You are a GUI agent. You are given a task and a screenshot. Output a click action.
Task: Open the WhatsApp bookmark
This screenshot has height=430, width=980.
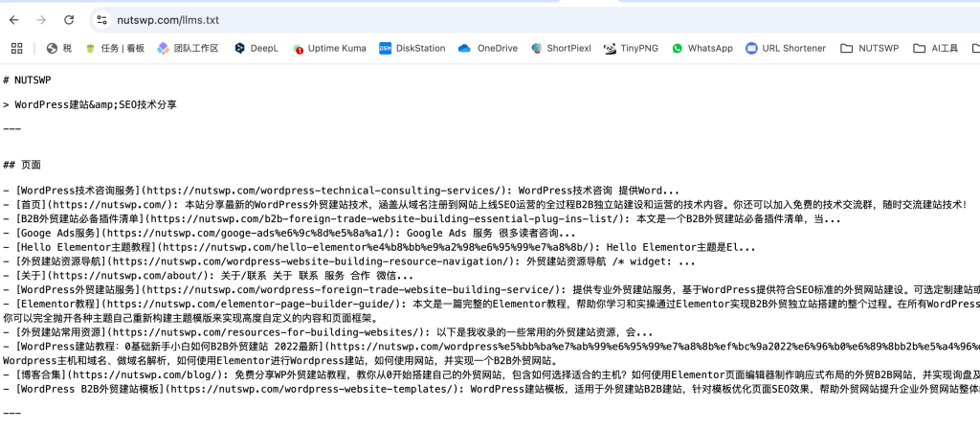(702, 48)
